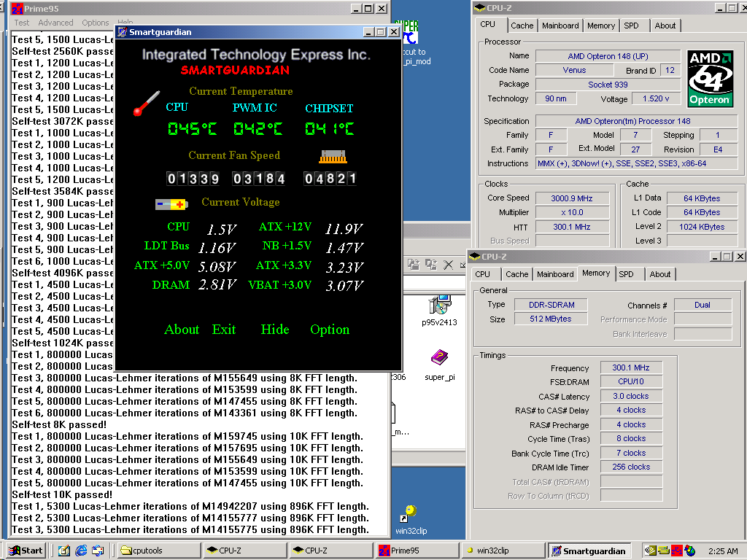Screen dimensions: 747x560
Task: Click the memory Type value DDR-SDRAM
Action: [x=551, y=305]
